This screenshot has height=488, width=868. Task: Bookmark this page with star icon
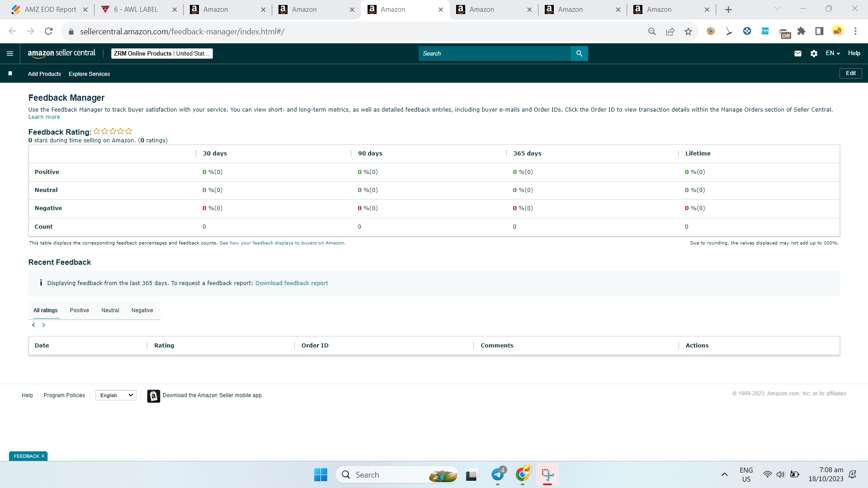[688, 31]
